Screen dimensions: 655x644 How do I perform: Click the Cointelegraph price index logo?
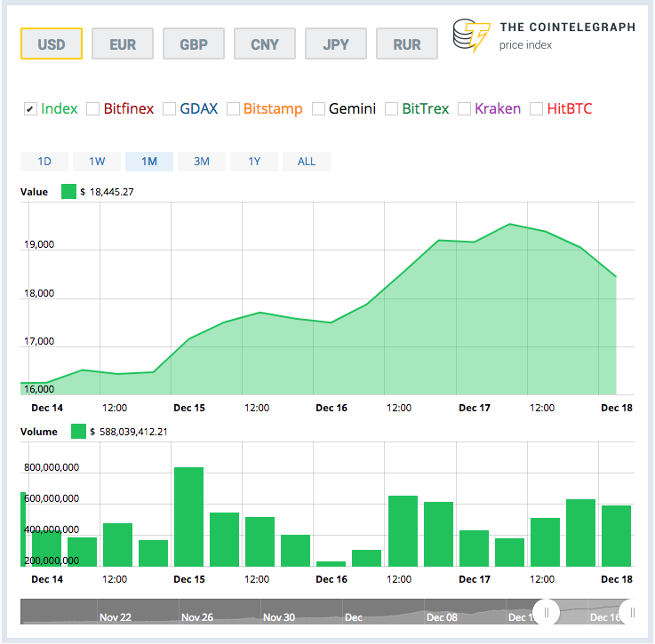543,36
